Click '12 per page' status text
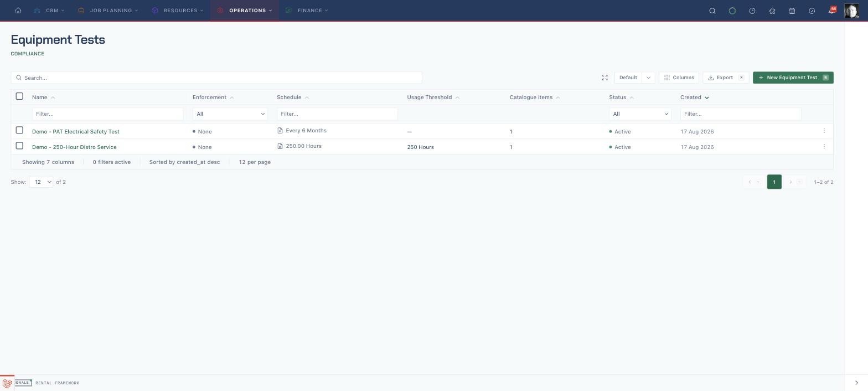 255,162
